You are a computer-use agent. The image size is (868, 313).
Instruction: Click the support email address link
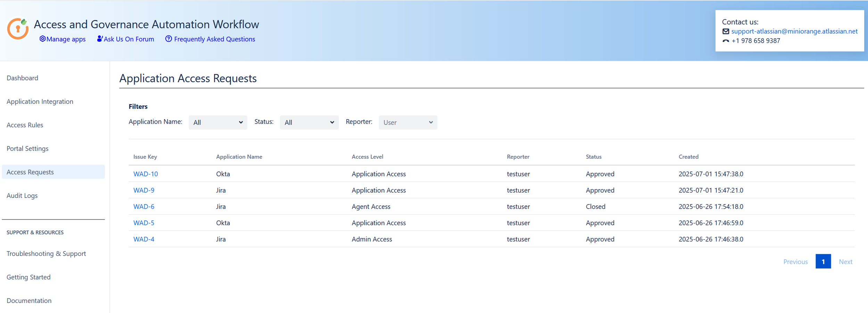coord(794,31)
